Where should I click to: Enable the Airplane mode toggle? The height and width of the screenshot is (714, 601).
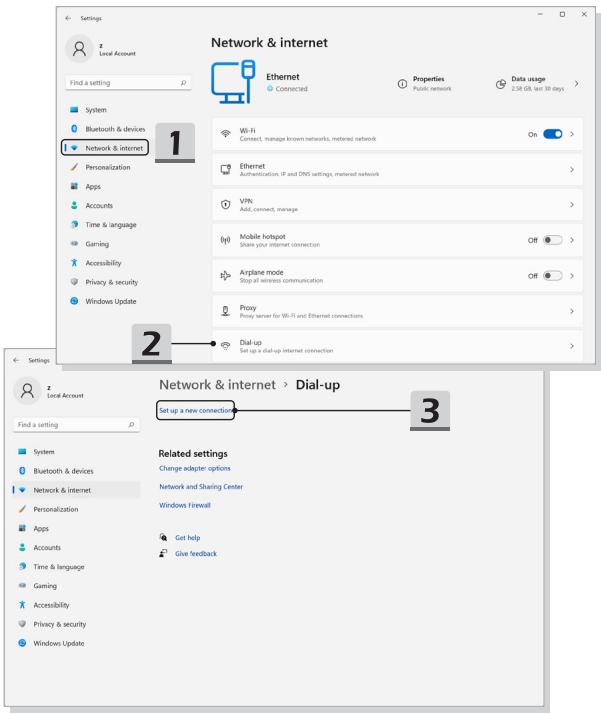click(x=553, y=275)
